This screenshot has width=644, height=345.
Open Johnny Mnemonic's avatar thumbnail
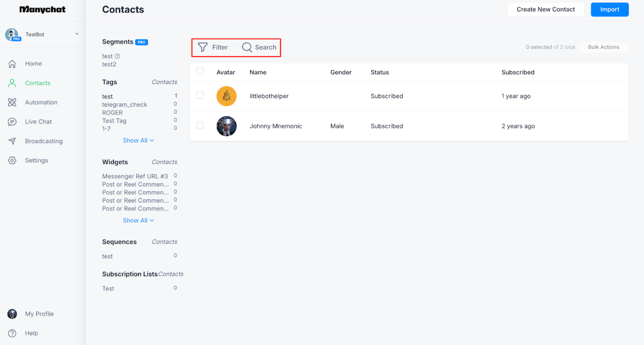click(x=226, y=126)
